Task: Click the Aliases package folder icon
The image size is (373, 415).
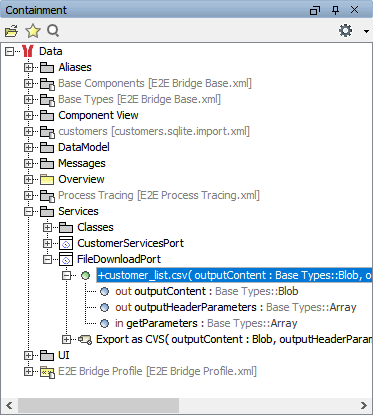Action: pyautogui.click(x=47, y=68)
